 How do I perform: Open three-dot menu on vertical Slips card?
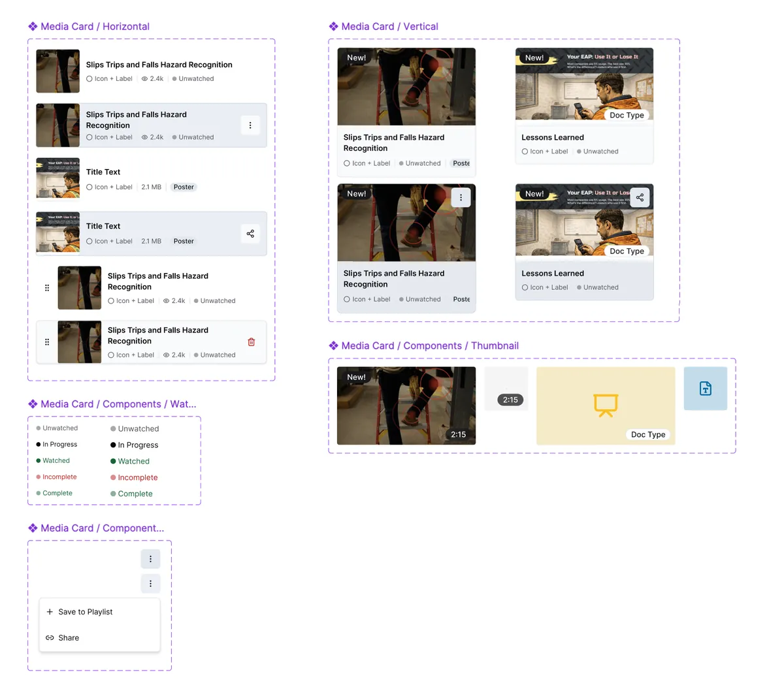click(461, 198)
